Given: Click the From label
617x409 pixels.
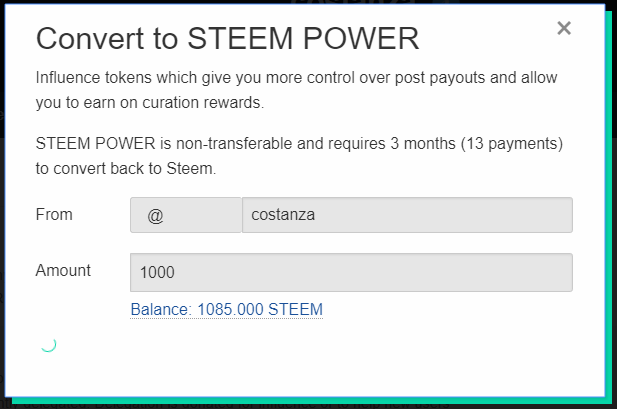Looking at the screenshot, I should click(54, 214).
